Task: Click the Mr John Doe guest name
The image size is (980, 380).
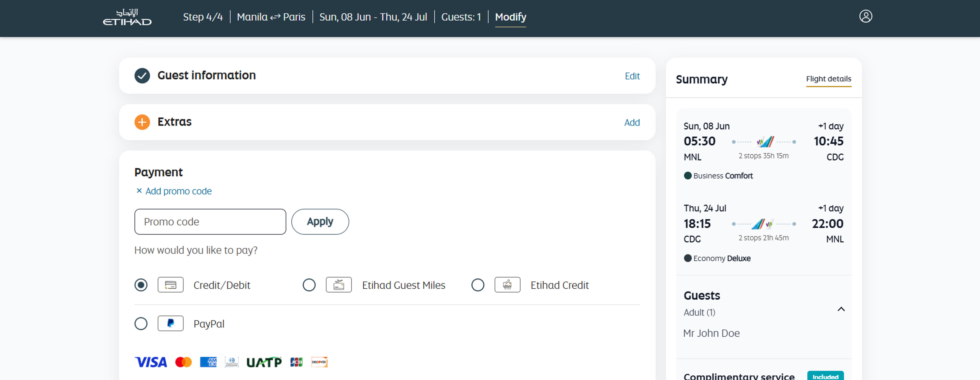Action: coord(711,333)
